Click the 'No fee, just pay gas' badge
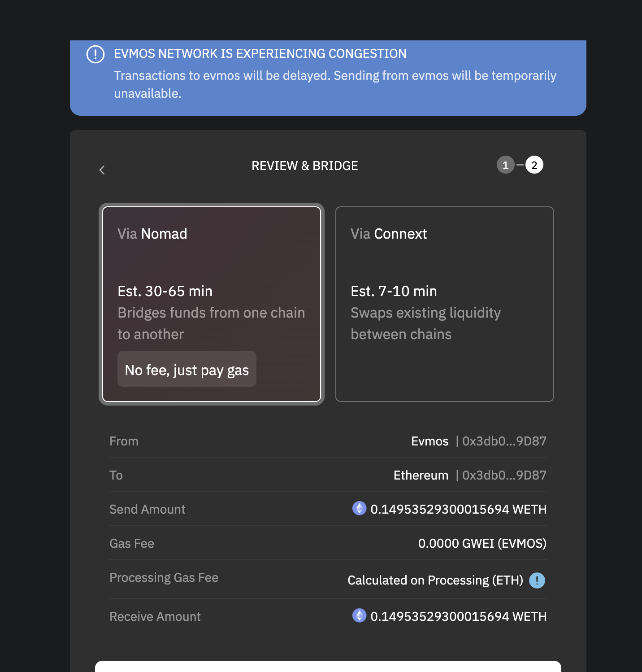The image size is (642, 672). [187, 369]
